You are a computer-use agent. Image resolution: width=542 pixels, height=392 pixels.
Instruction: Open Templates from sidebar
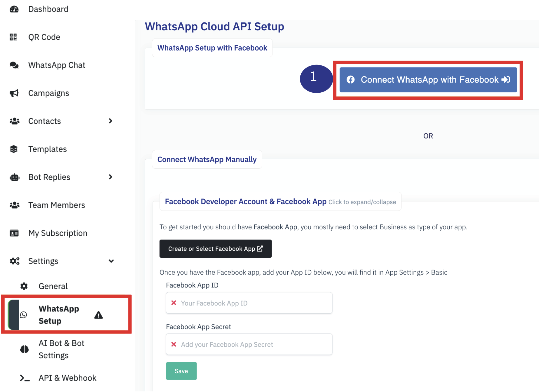click(48, 149)
